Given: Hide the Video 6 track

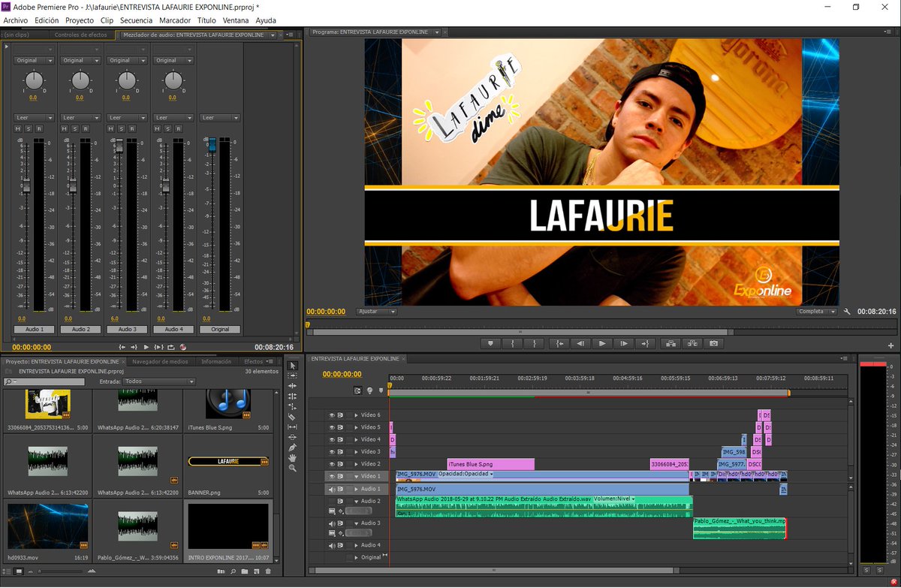Looking at the screenshot, I should point(331,415).
